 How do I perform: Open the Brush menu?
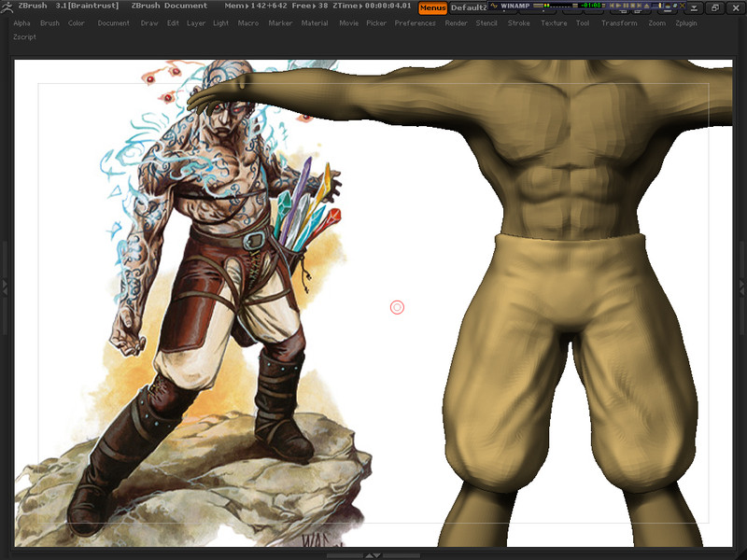point(49,22)
